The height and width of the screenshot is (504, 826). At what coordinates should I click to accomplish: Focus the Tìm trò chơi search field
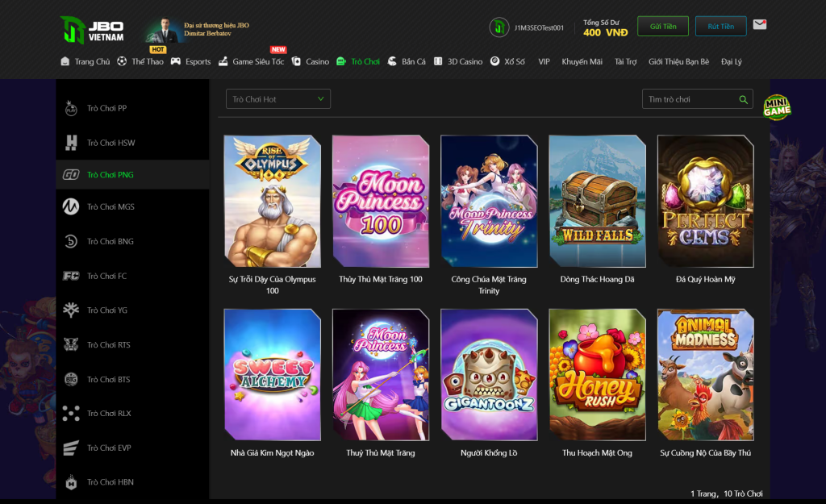(x=690, y=99)
